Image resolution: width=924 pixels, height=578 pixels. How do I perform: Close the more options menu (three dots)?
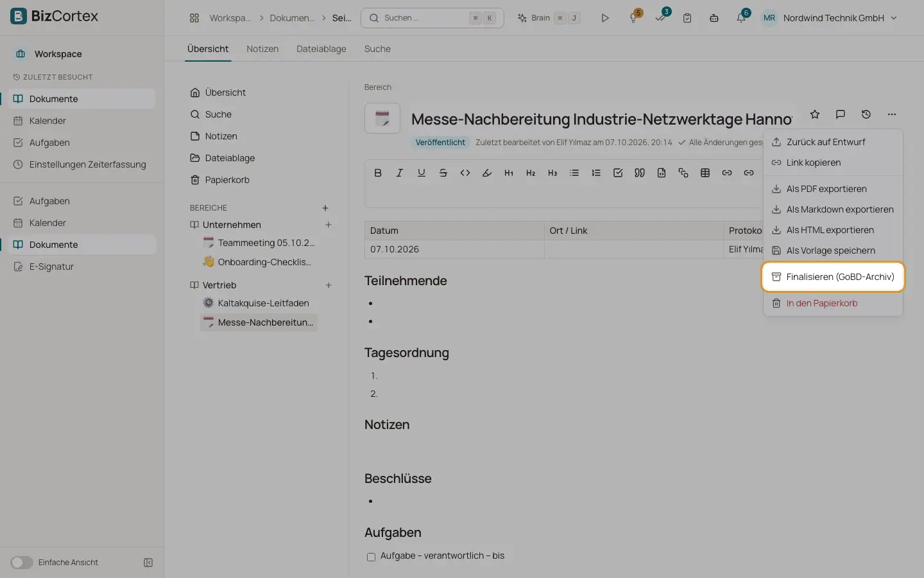point(892,114)
